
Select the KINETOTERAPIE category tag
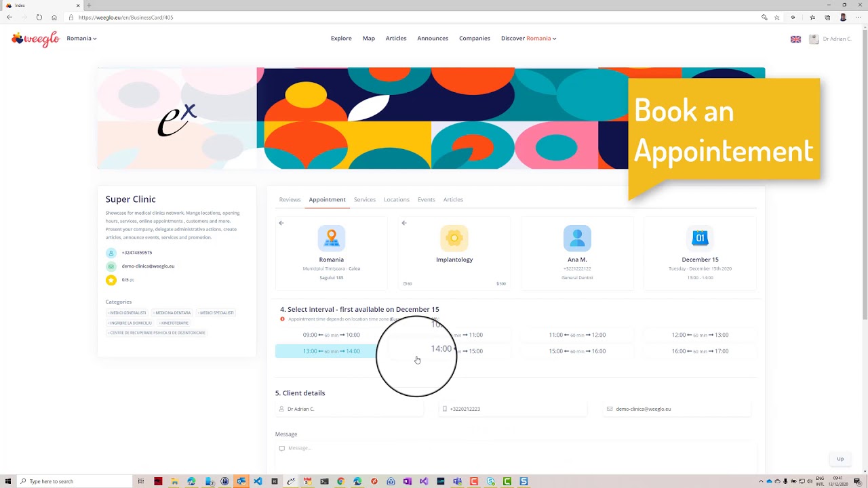tap(174, 323)
